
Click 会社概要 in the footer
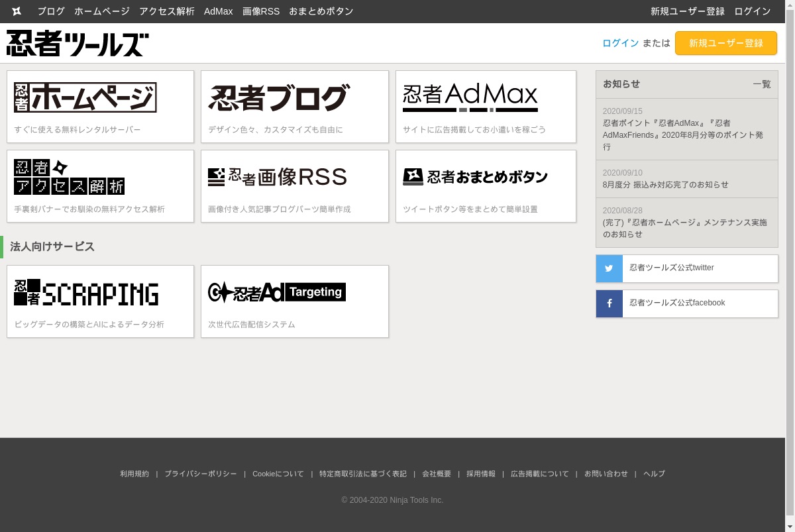point(437,474)
